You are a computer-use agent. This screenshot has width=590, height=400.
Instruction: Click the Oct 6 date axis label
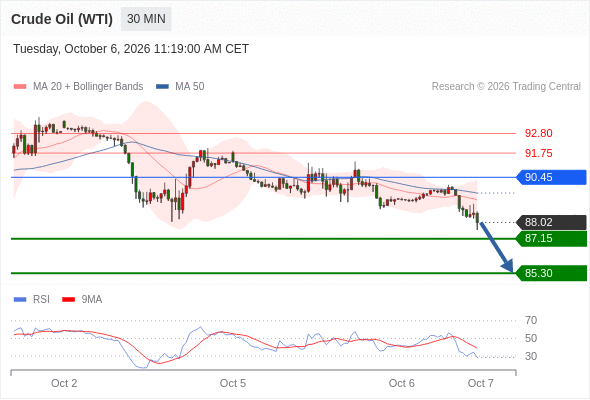[x=401, y=383]
